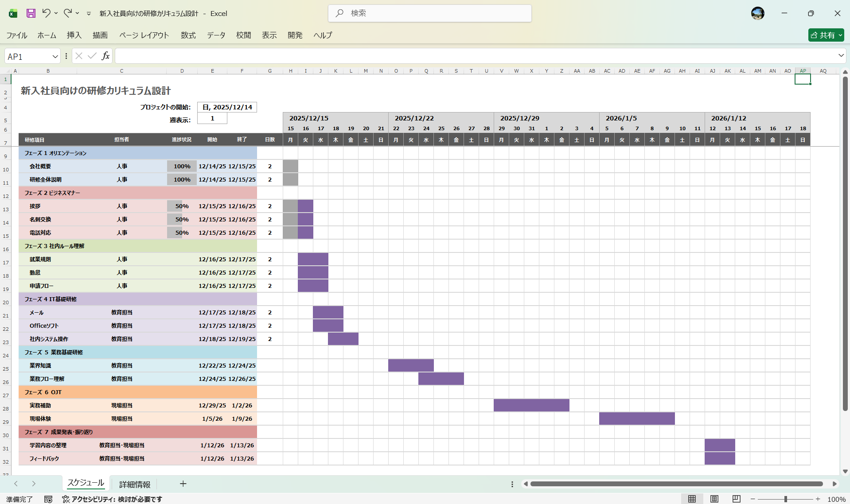Switch to the 詳細情報 sheet tab
The image size is (850, 504).
click(x=135, y=484)
